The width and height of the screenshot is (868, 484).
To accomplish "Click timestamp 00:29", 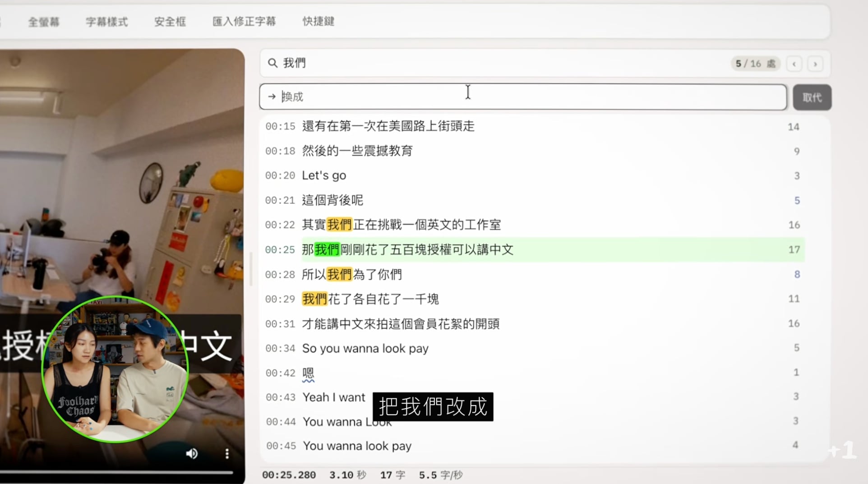I will click(x=280, y=299).
